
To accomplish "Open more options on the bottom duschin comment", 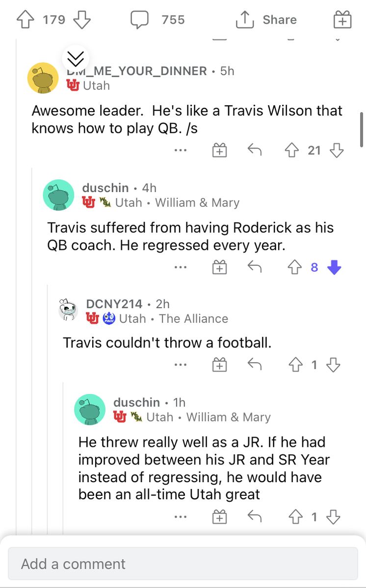I will pyautogui.click(x=181, y=516).
